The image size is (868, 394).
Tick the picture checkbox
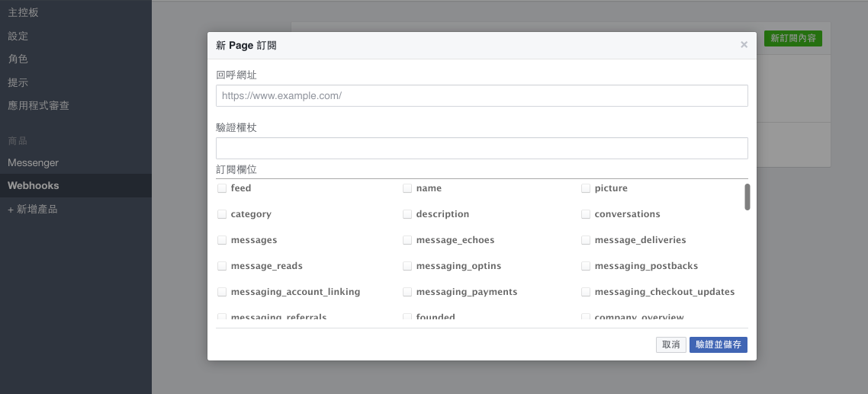click(586, 188)
